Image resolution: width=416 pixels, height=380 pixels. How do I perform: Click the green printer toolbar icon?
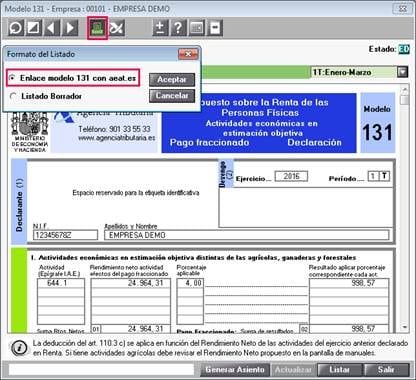click(x=97, y=28)
